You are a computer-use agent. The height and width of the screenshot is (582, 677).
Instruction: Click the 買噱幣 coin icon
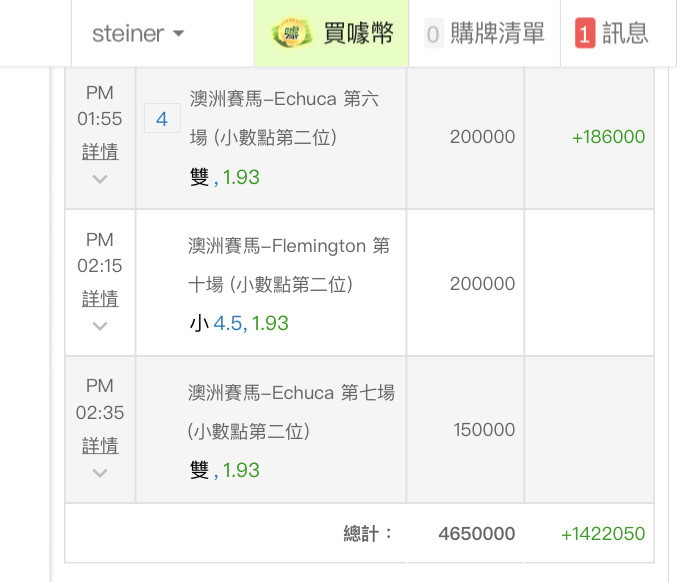292,33
